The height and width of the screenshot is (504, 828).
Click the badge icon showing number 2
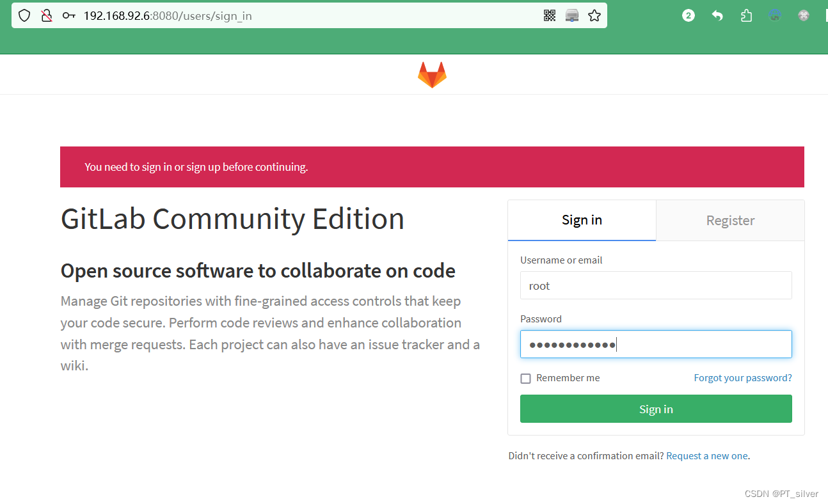coord(689,15)
